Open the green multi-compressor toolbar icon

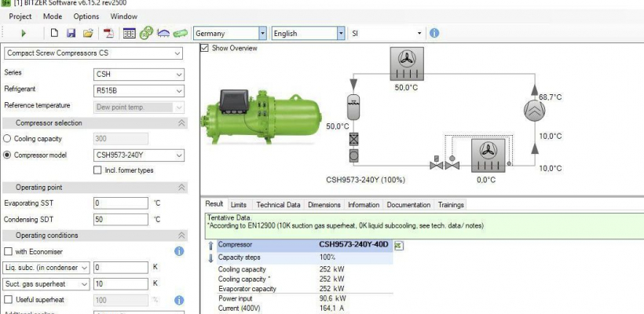(146, 33)
